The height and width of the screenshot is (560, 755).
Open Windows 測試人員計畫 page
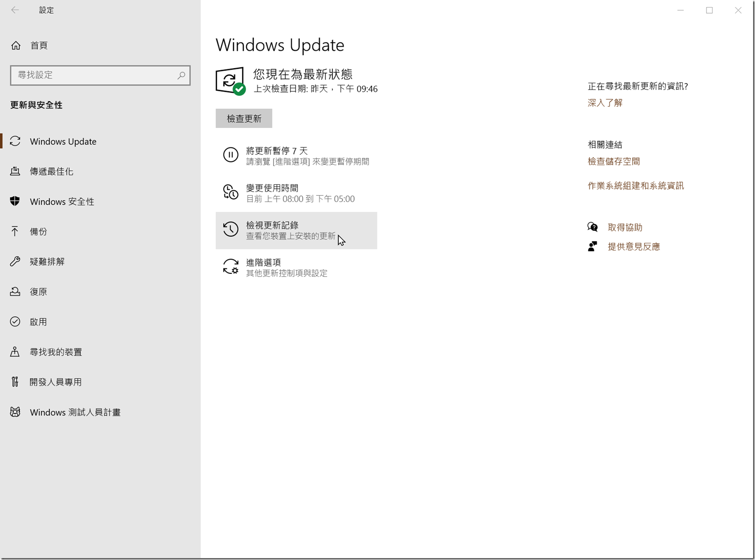[x=75, y=412]
